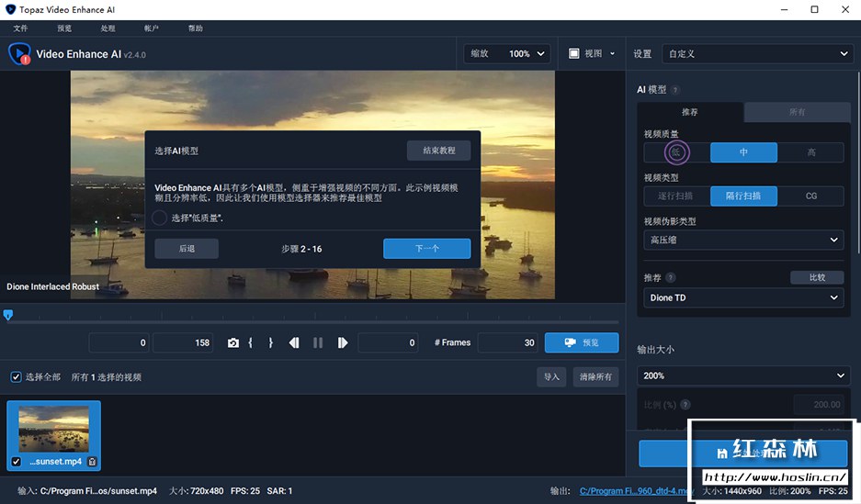Pause playback with the pause icon
Viewport: 861px width, 504px height.
[x=318, y=342]
